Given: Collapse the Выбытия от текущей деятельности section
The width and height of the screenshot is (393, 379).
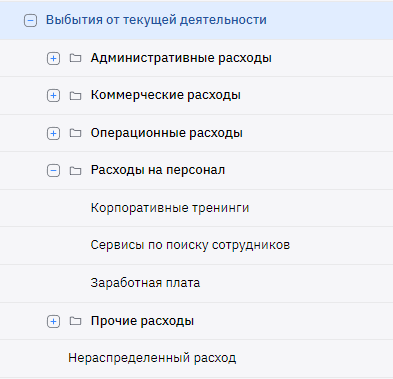Looking at the screenshot, I should (x=30, y=21).
